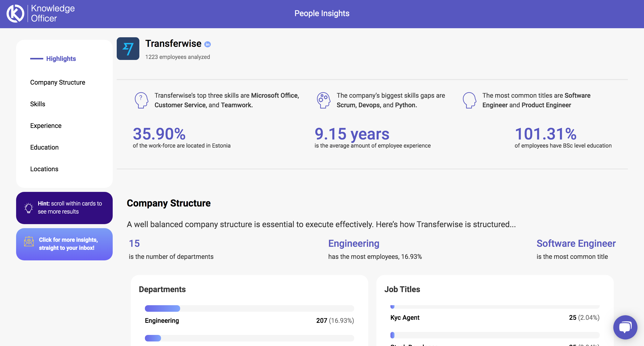This screenshot has height=346, width=644.
Task: Go to the Education section
Action: pos(44,147)
